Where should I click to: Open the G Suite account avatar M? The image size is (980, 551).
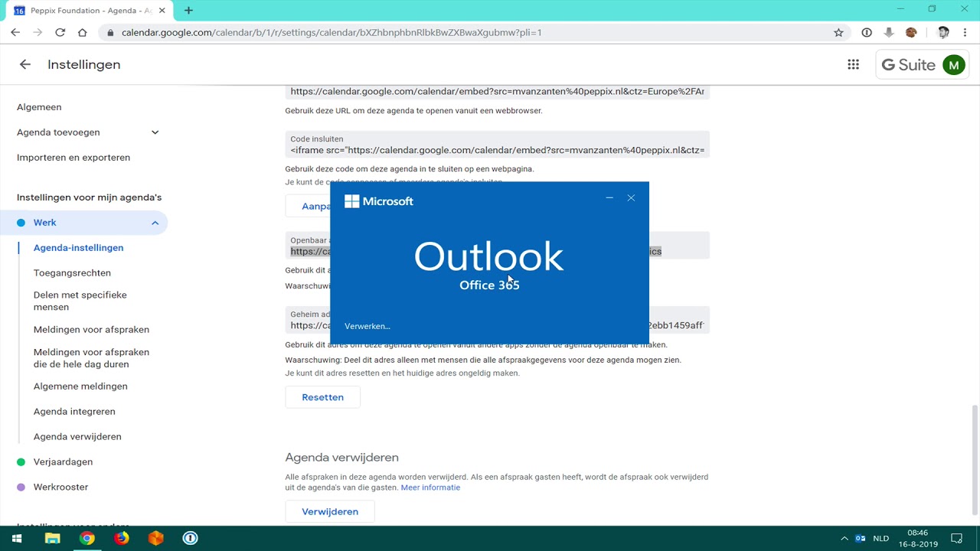pos(953,65)
